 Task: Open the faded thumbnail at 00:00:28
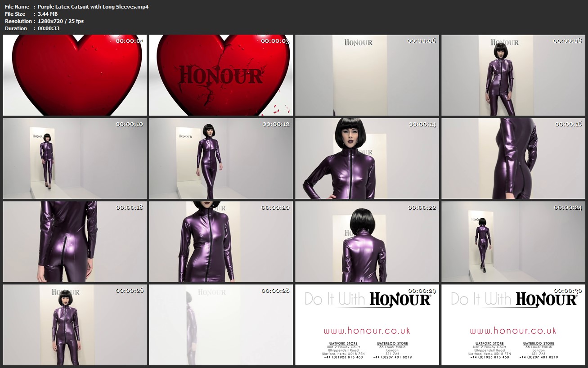click(x=221, y=325)
